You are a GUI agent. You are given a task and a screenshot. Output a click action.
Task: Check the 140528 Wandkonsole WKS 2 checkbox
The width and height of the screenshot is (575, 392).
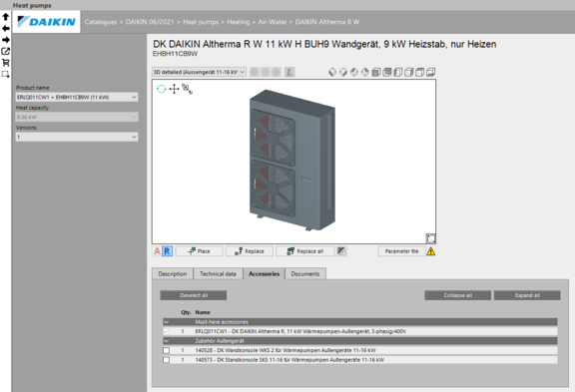point(166,350)
